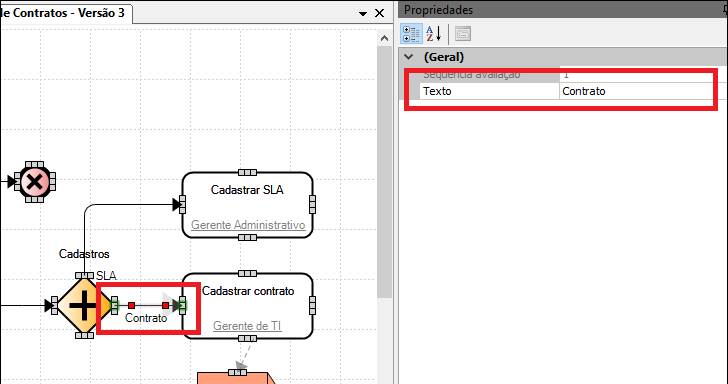Switch properties to categorized view
The height and width of the screenshot is (384, 728).
(x=411, y=34)
